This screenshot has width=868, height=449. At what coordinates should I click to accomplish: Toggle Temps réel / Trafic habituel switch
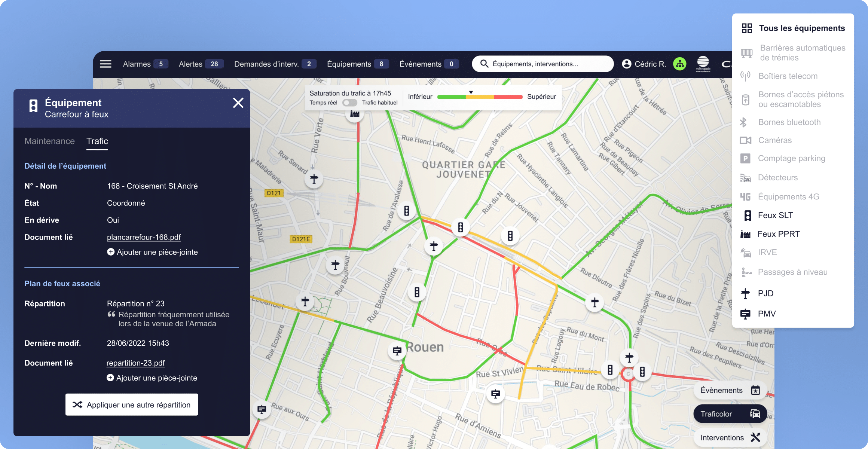click(x=349, y=103)
